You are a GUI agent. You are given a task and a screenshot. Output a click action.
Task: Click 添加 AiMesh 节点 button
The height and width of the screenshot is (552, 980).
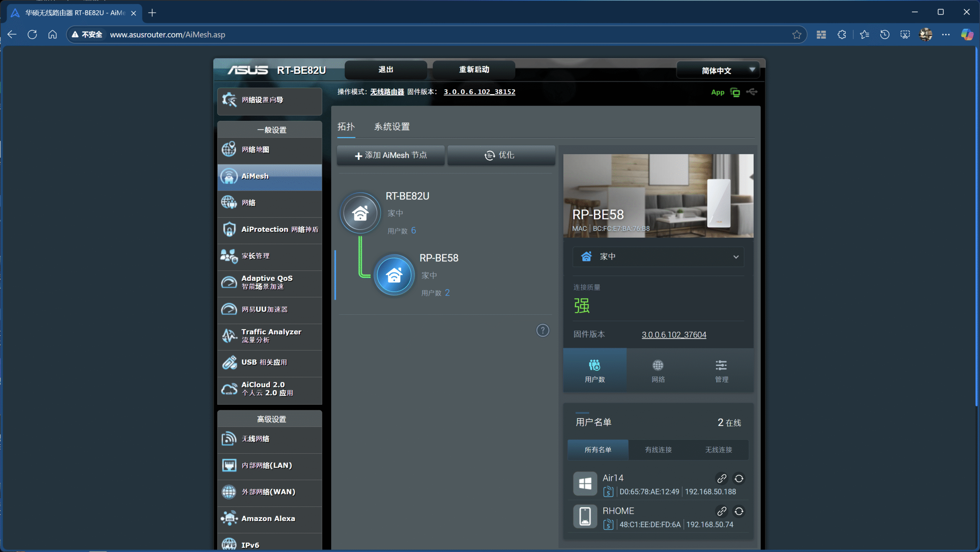pos(391,155)
